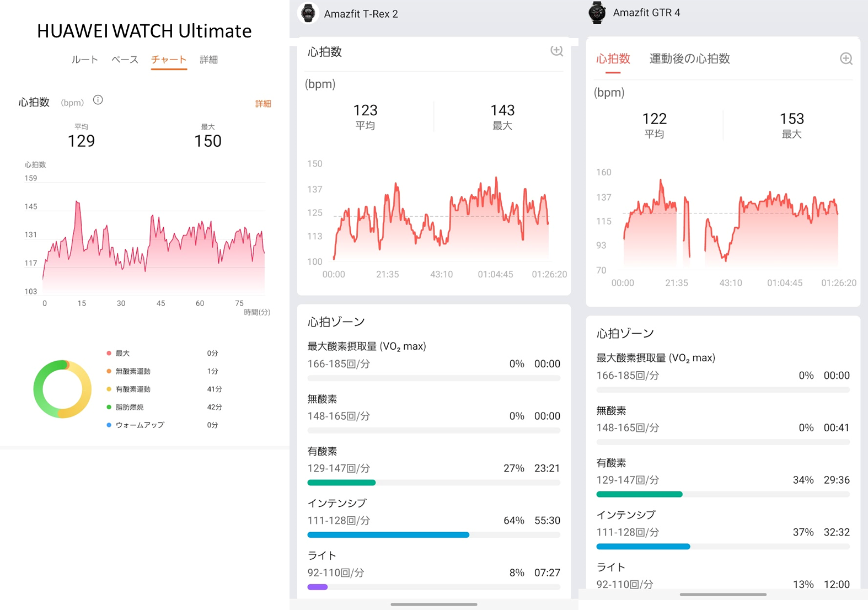The height and width of the screenshot is (610, 868).
Task: Select the 心拍数 tab in GTR 4 panel
Action: 613,58
